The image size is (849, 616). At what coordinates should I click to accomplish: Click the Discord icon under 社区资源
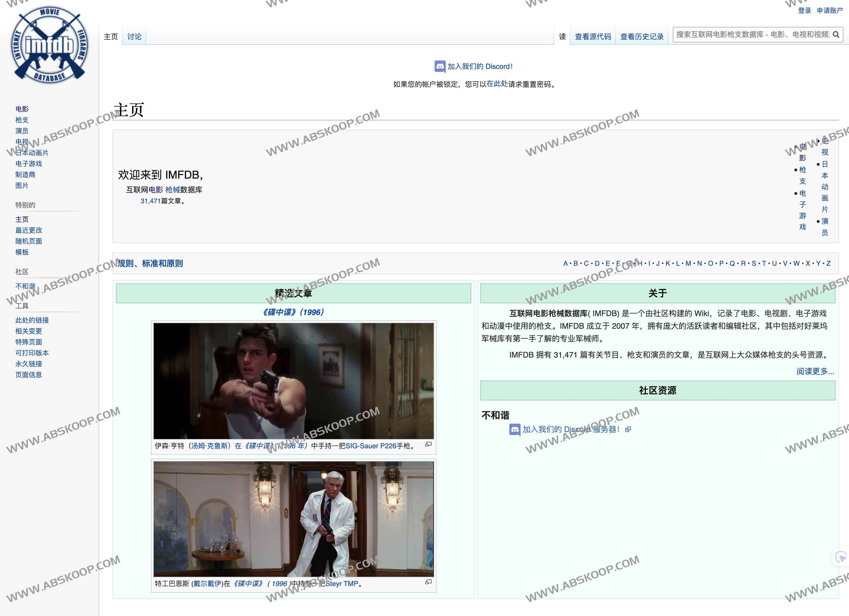click(x=515, y=430)
